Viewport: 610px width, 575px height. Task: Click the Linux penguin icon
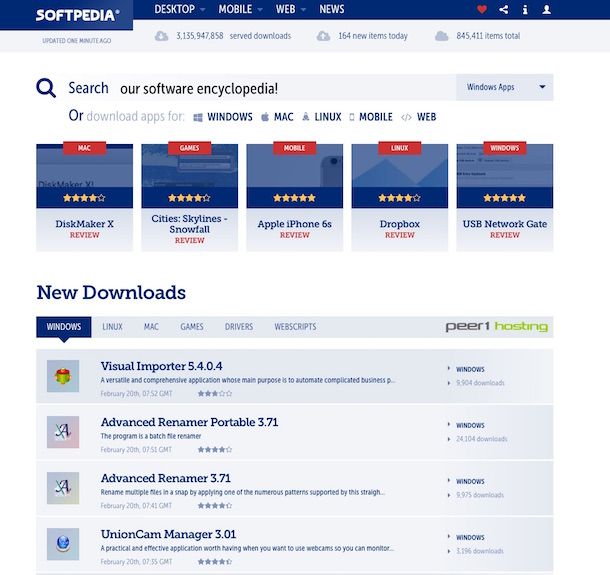(306, 116)
